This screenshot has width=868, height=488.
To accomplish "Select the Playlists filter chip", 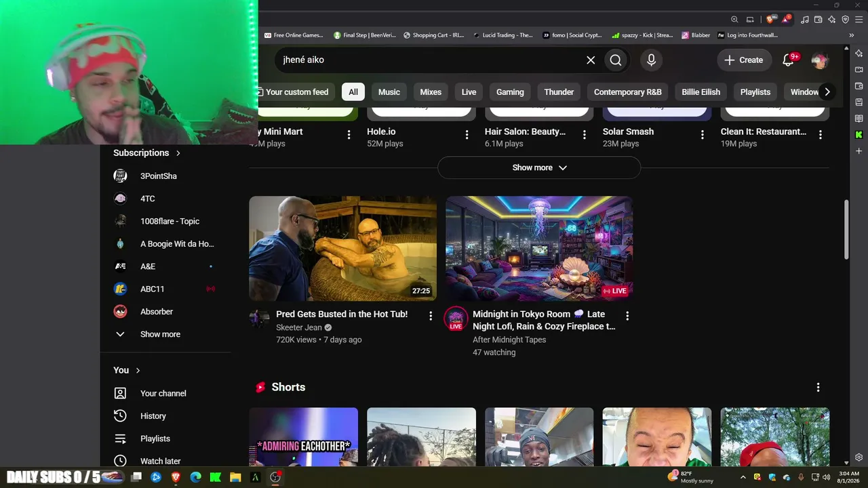I will 755,92.
